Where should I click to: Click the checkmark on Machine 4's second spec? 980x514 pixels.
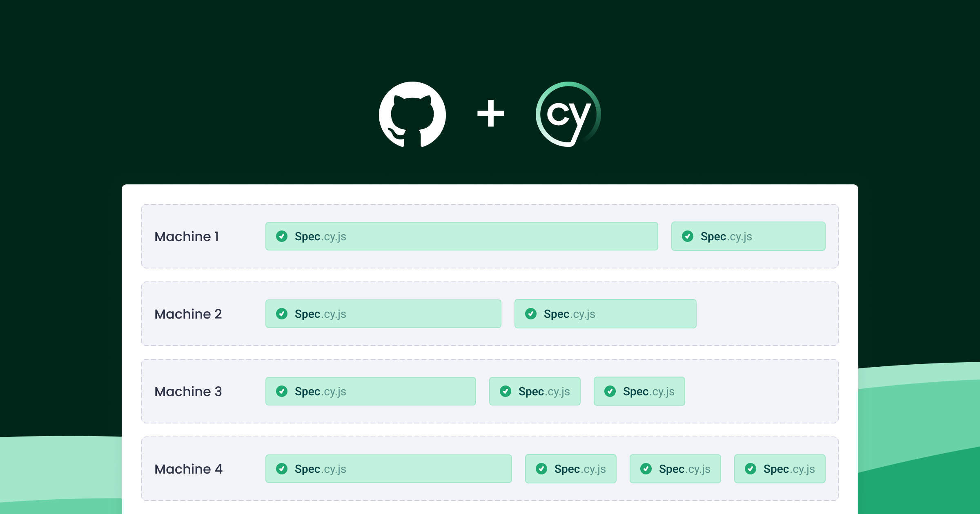(541, 469)
